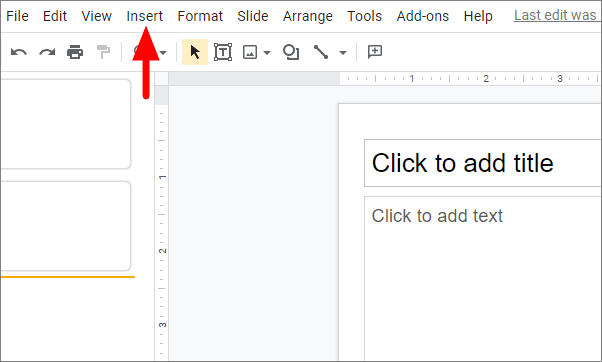602x362 pixels.
Task: Select the upper slide thumbnail in filmstrip
Action: (66, 124)
